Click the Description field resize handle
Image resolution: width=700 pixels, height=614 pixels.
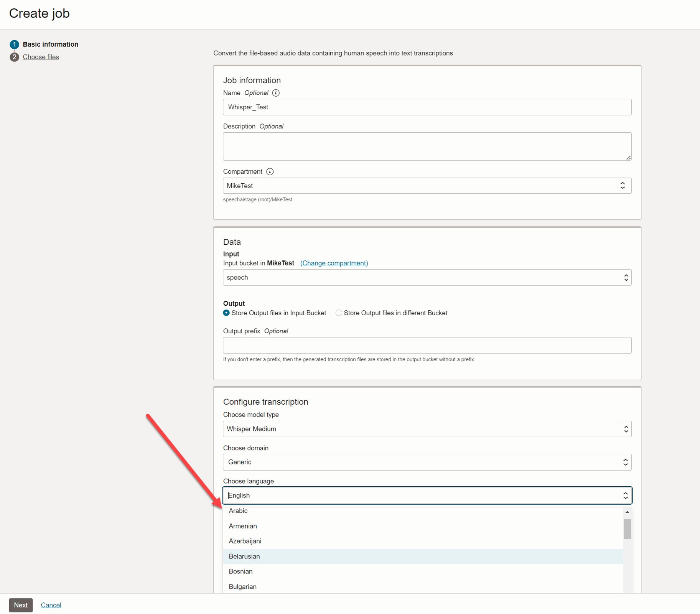[x=628, y=158]
